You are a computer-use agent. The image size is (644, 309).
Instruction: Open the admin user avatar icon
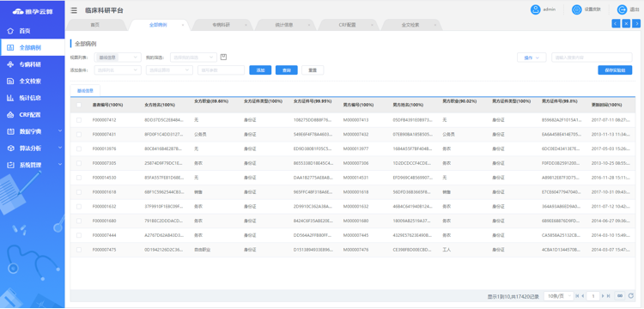pyautogui.click(x=535, y=9)
